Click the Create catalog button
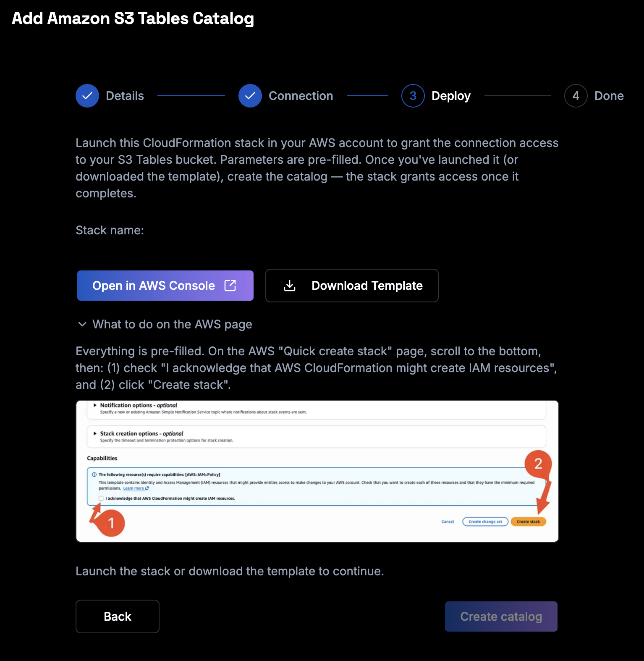Image resolution: width=644 pixels, height=661 pixels. (x=501, y=616)
